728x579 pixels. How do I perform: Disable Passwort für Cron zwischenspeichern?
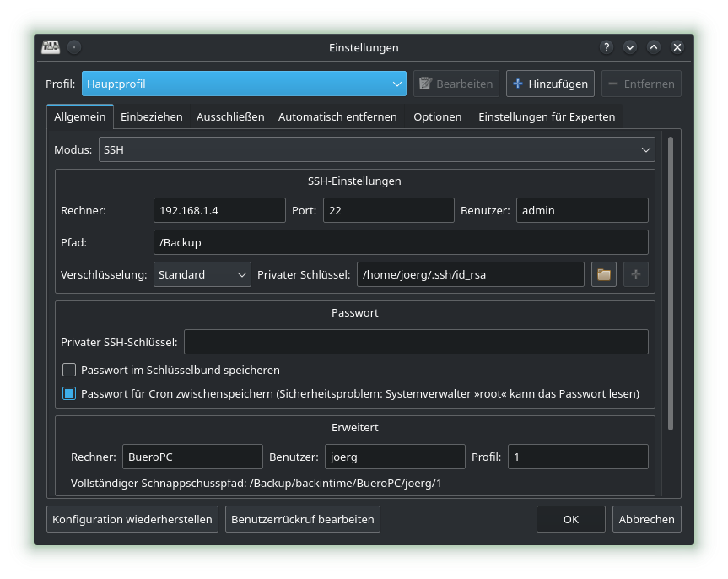tap(69, 392)
